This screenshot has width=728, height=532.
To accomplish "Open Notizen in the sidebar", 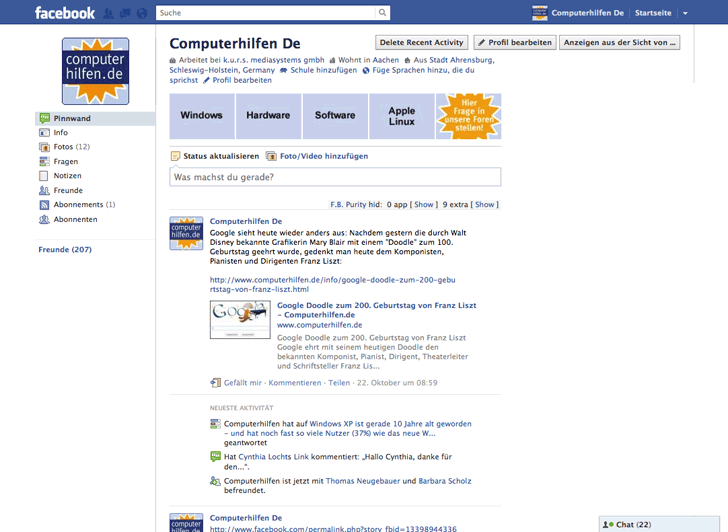I will coord(67,176).
